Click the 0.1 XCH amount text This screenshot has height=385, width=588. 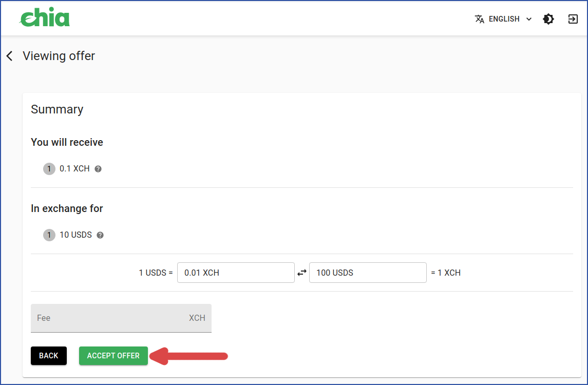(74, 169)
